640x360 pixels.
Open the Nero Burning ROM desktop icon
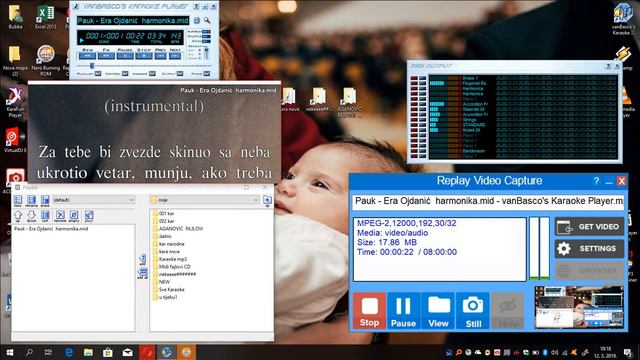[45, 60]
